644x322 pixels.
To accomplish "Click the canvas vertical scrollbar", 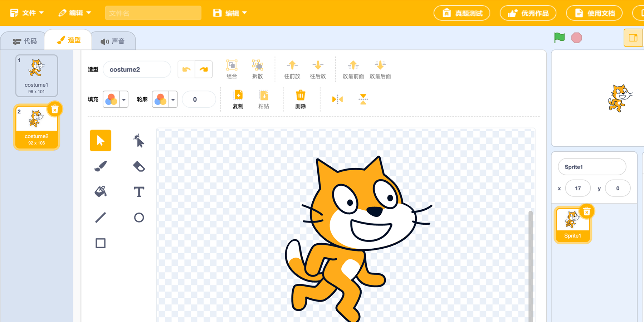I will tap(531, 266).
